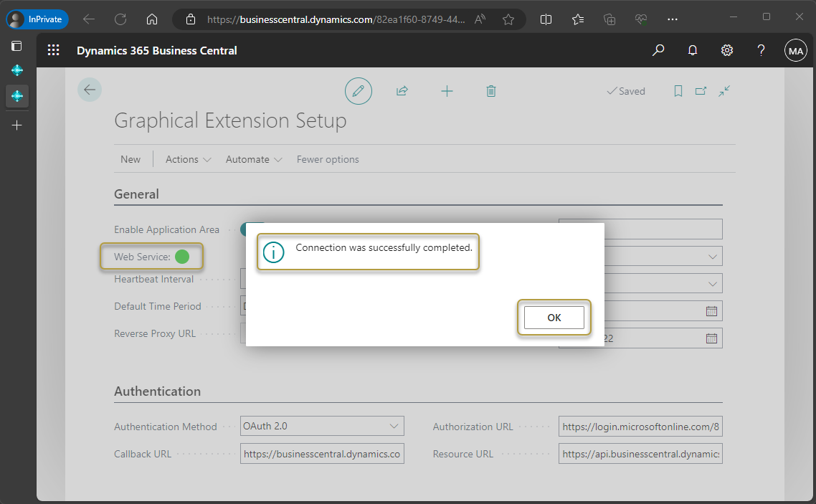Go back using the page back arrow
816x504 pixels.
coord(90,90)
